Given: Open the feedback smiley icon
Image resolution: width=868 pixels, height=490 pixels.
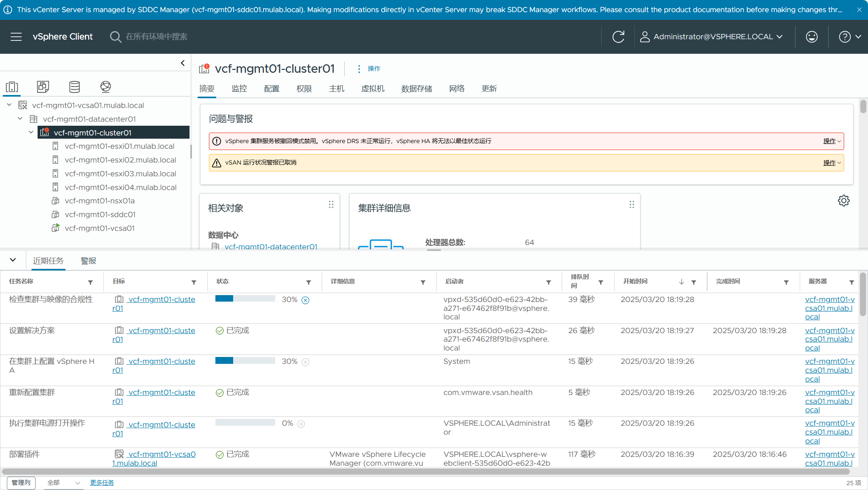Looking at the screenshot, I should pos(811,37).
